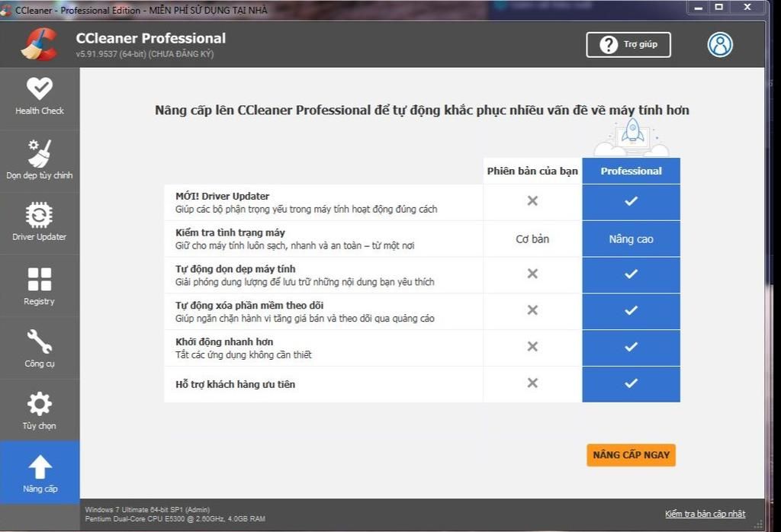Click the NÂNG CẤP NGAY button
Screen dimensions: 781x532
[631, 455]
